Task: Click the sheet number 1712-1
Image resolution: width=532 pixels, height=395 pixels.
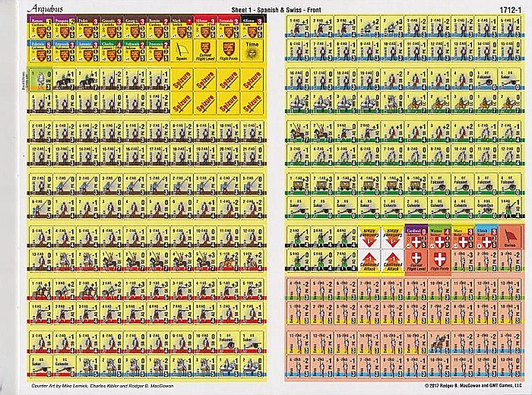Action: tap(510, 10)
